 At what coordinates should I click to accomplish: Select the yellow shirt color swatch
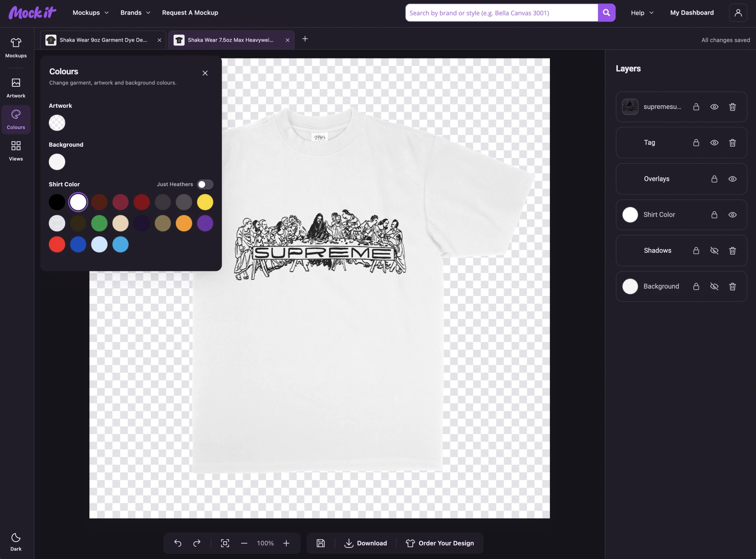(205, 202)
